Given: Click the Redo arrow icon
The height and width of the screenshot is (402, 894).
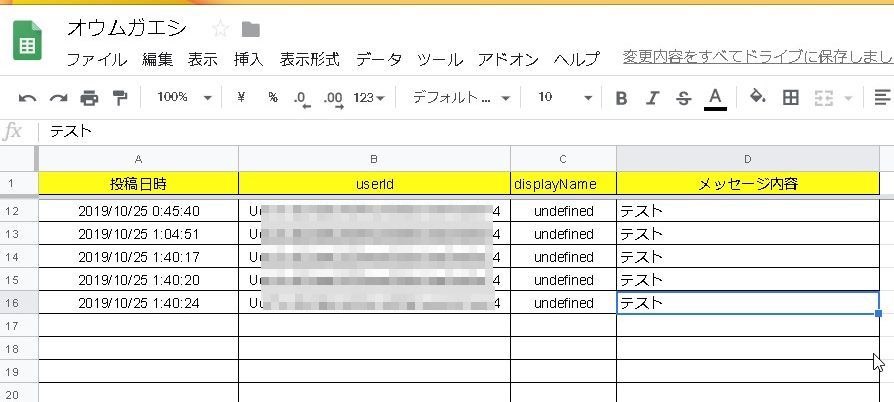Looking at the screenshot, I should [58, 98].
